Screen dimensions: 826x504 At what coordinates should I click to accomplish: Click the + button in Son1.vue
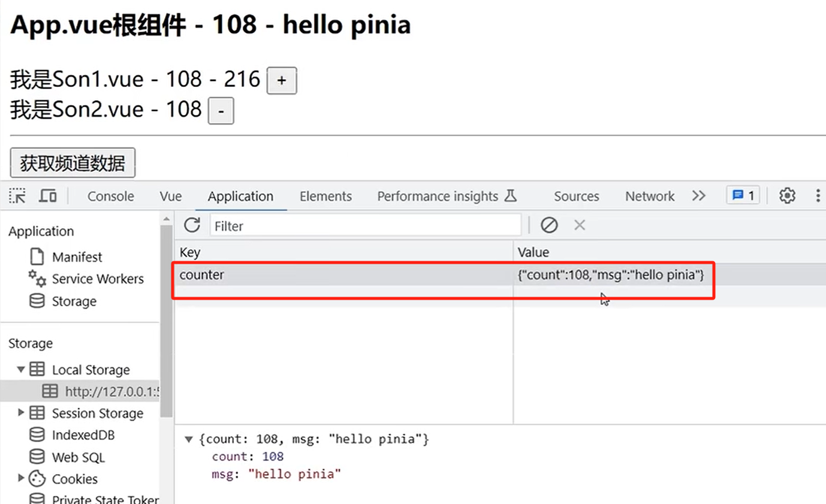tap(282, 81)
